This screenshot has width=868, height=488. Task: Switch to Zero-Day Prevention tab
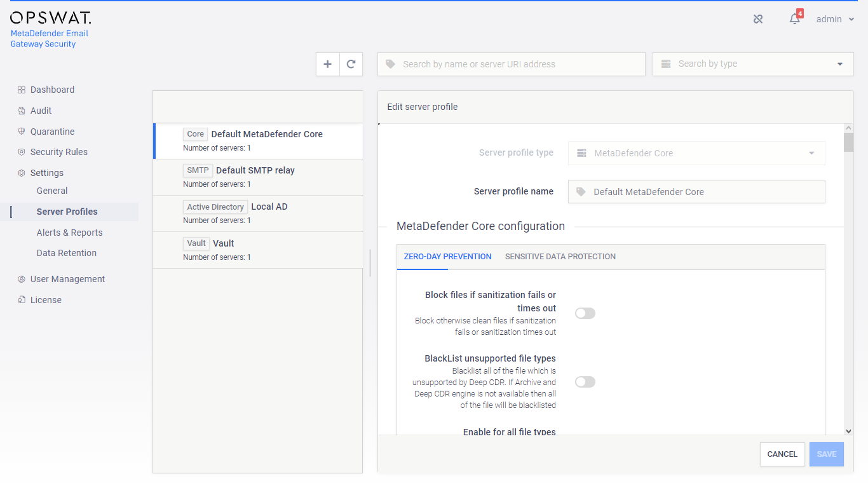pyautogui.click(x=448, y=257)
